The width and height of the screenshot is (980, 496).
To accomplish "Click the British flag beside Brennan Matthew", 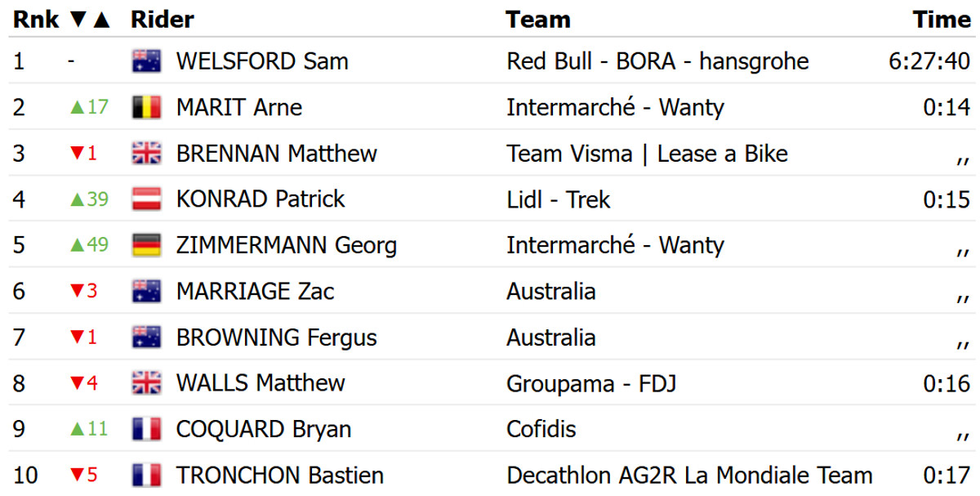I will (146, 154).
